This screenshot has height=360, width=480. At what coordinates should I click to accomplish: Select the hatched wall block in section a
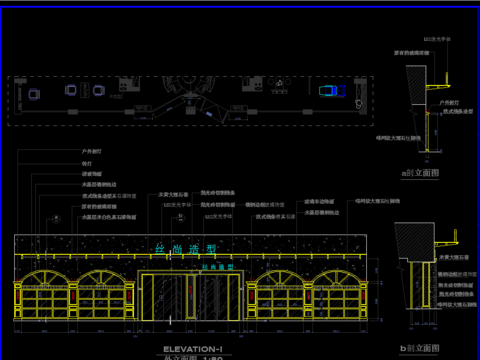point(416,85)
